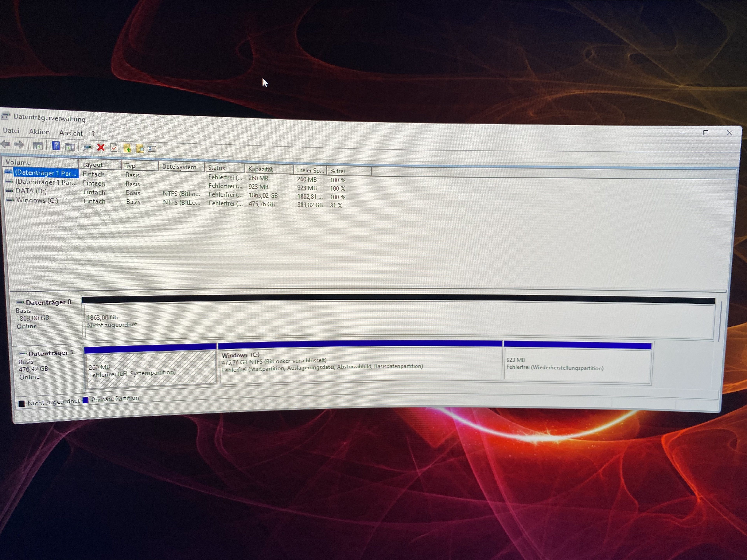This screenshot has width=747, height=560.
Task: Open the Datei menu
Action: click(11, 131)
